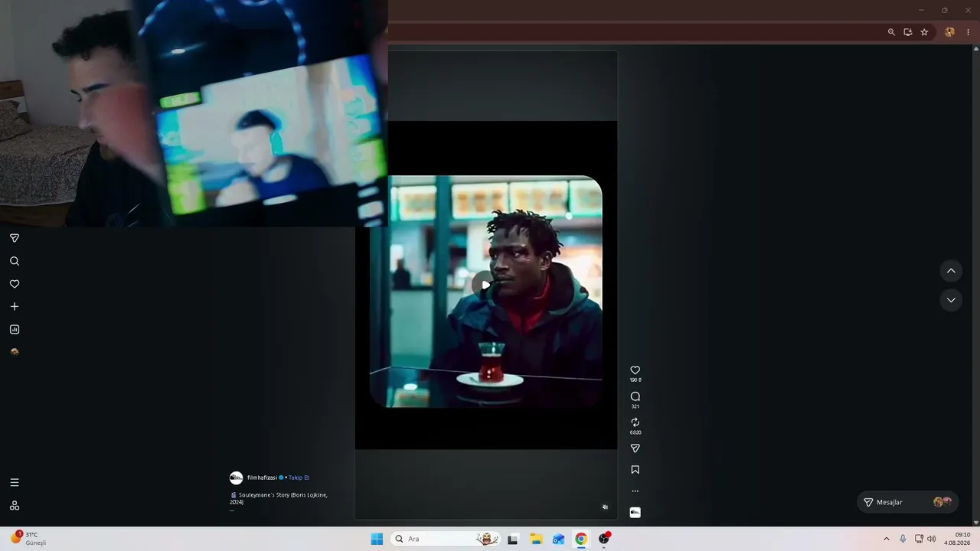Save the reel with the bookmark icon
Screen dimensions: 980x551
coord(635,470)
